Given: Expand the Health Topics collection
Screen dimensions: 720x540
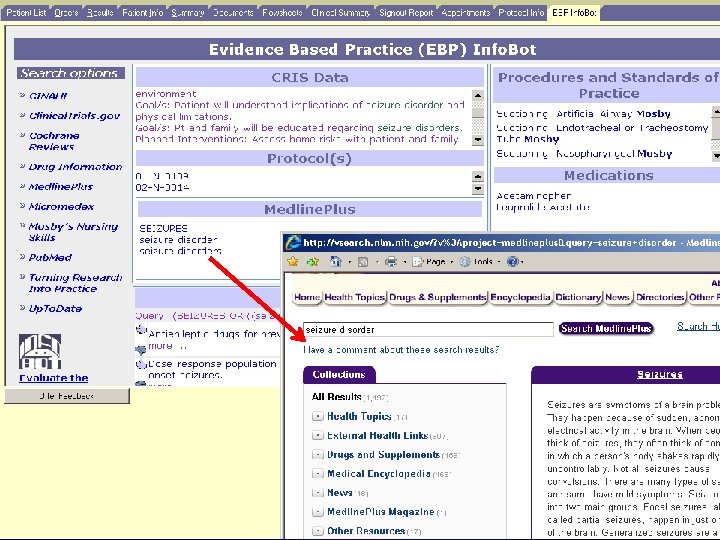Looking at the screenshot, I should point(317,416).
